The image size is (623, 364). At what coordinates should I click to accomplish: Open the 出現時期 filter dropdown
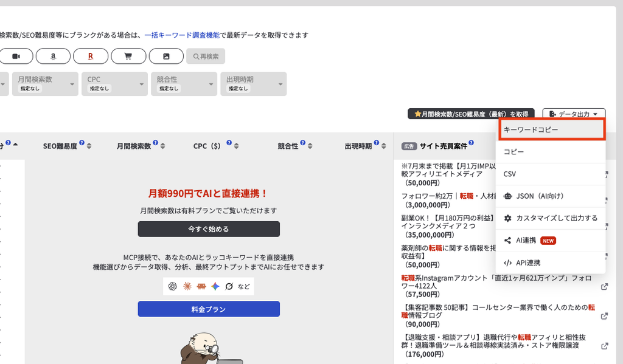coord(254,84)
